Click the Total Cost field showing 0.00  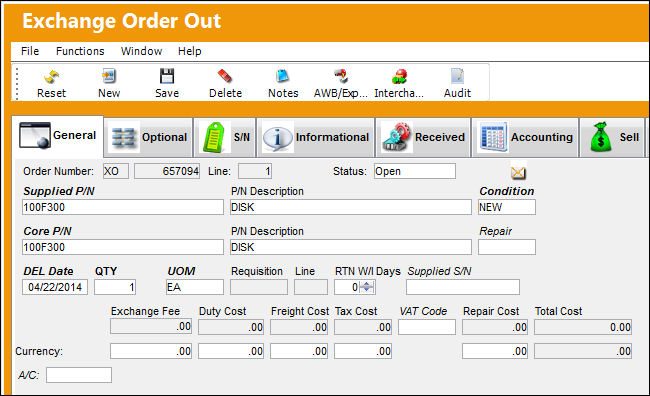[x=583, y=327]
